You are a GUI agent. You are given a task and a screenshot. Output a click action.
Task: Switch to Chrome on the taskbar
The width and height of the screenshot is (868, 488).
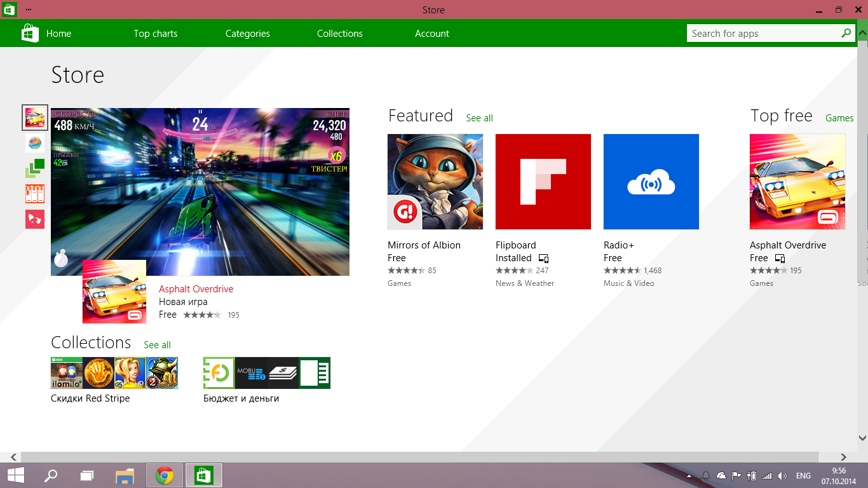(x=165, y=475)
